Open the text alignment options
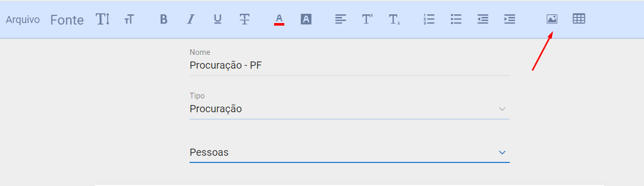644x186 pixels. tap(341, 19)
